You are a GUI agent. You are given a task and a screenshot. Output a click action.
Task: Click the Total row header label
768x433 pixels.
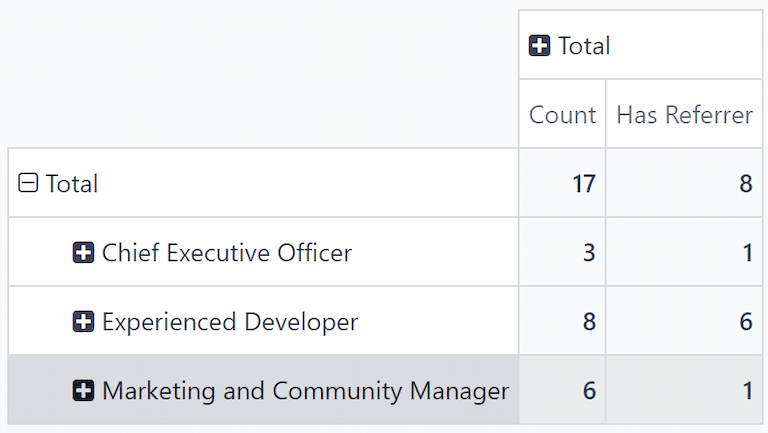pyautogui.click(x=72, y=184)
